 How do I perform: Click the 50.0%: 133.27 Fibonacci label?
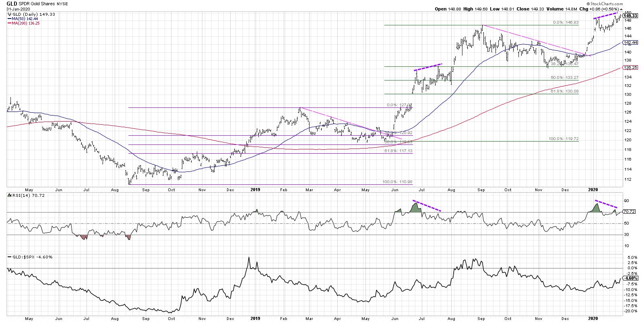(x=568, y=77)
